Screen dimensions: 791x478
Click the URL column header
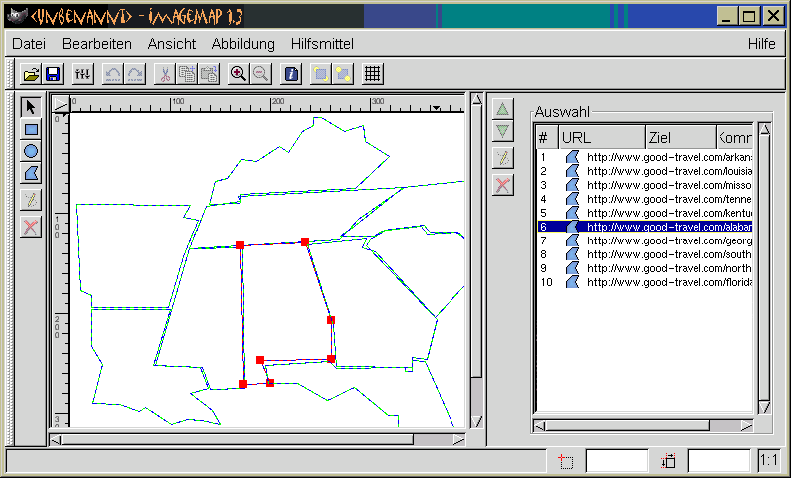[600, 137]
